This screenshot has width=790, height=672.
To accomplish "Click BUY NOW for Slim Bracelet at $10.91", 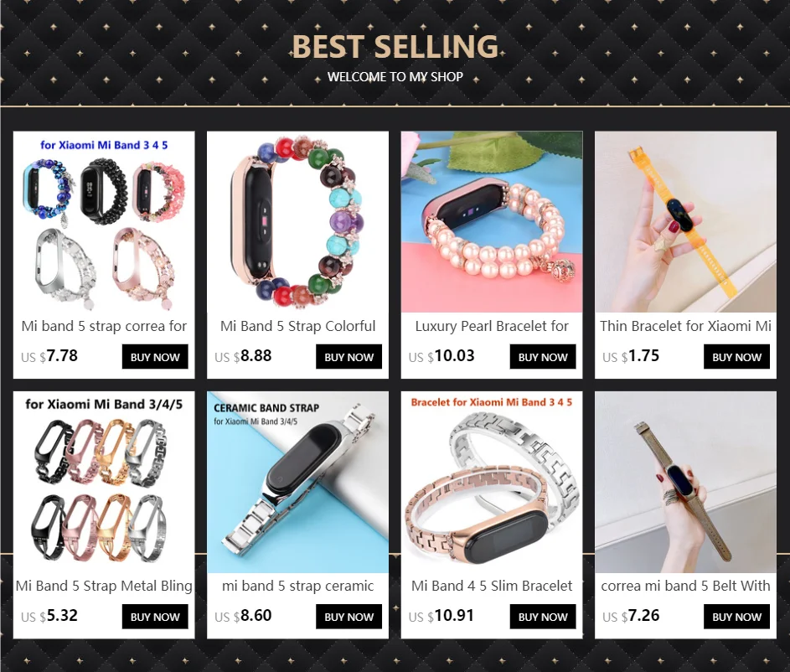I will [x=543, y=617].
